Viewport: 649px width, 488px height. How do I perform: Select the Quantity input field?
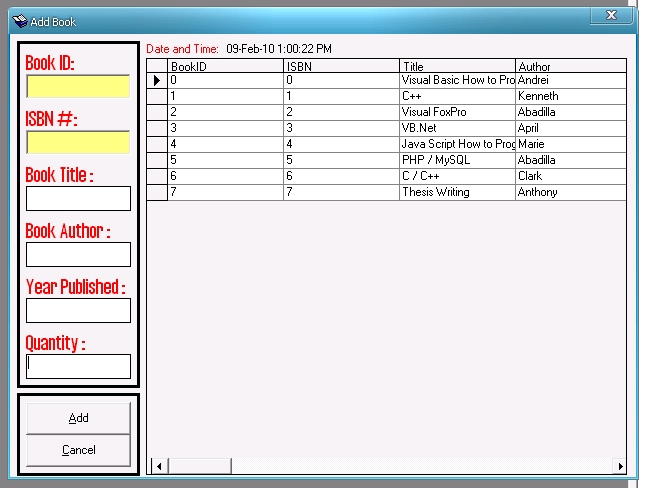pyautogui.click(x=78, y=366)
